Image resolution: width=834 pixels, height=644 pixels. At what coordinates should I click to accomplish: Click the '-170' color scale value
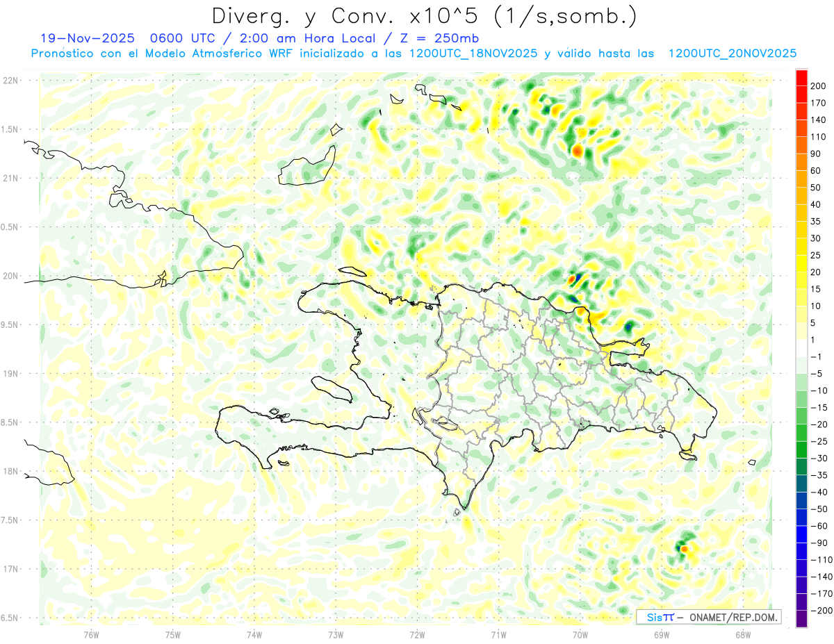pos(822,594)
